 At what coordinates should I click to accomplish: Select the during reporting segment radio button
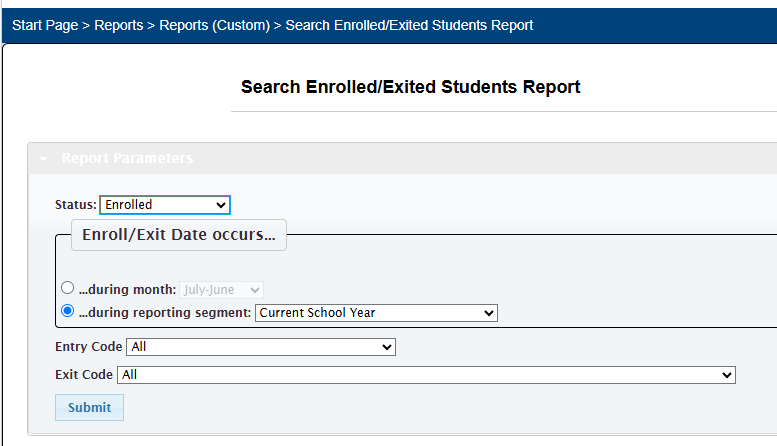[67, 311]
